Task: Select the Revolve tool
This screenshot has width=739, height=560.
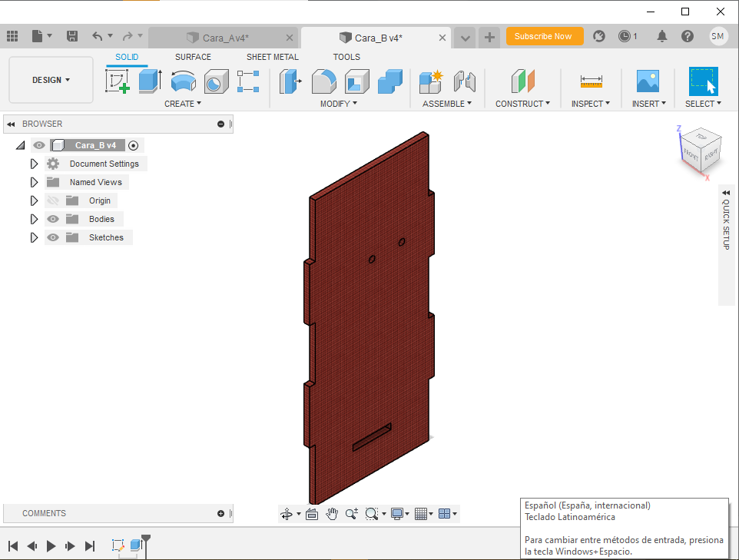Action: 184,81
